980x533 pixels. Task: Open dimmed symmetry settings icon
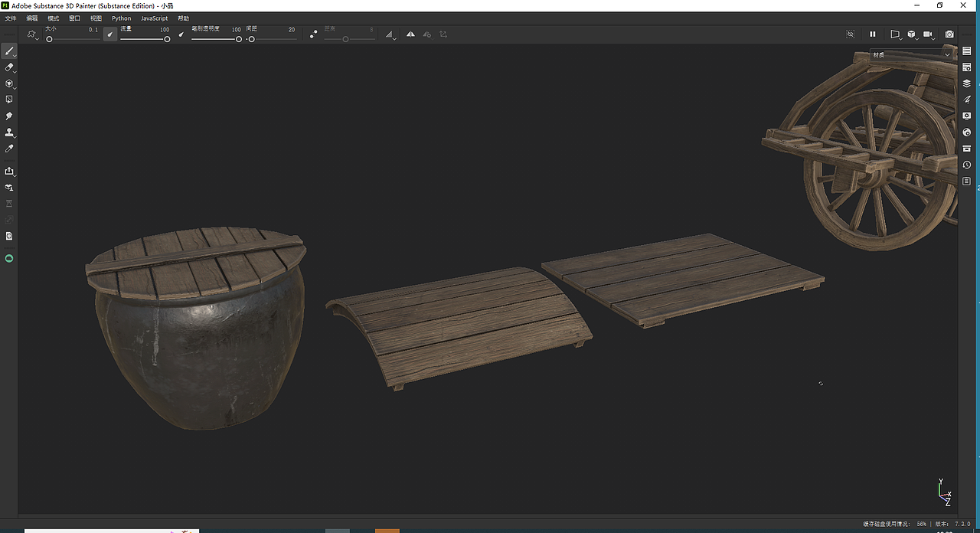[427, 34]
